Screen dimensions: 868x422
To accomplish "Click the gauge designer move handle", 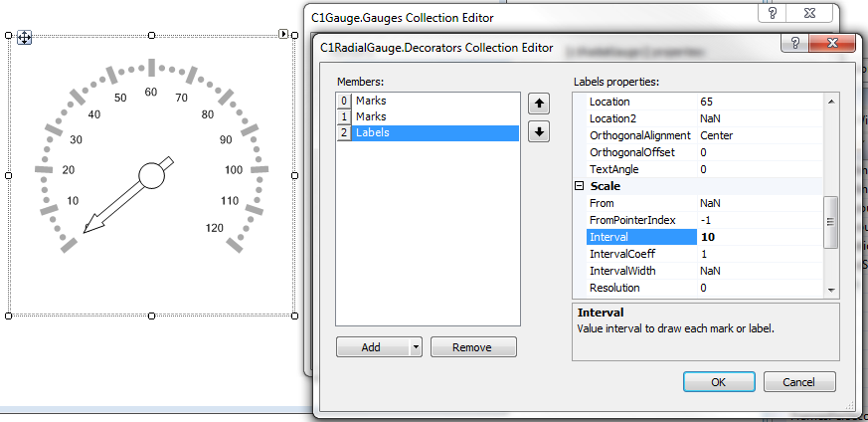I will point(24,38).
